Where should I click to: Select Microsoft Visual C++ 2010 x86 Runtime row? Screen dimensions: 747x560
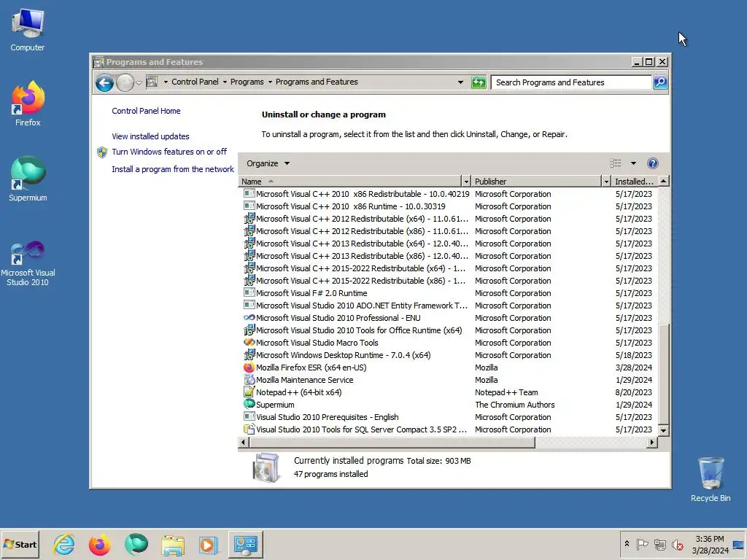point(448,206)
